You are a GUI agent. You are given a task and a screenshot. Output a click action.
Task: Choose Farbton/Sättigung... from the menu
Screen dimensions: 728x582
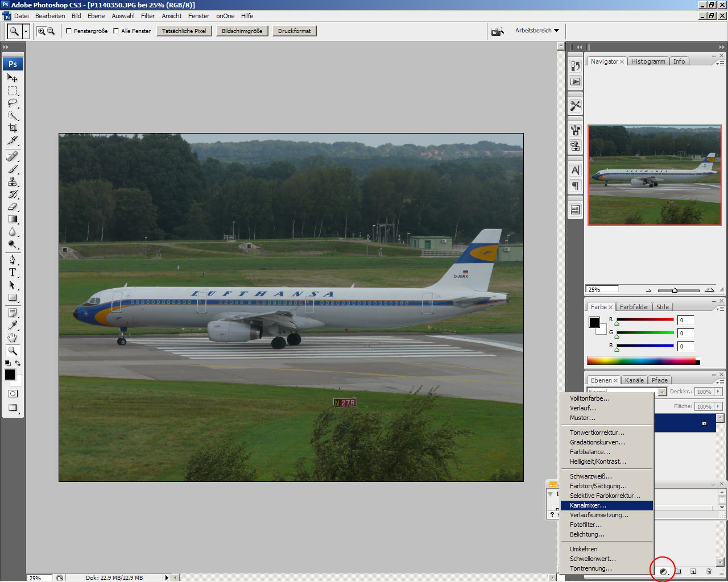pyautogui.click(x=607, y=486)
